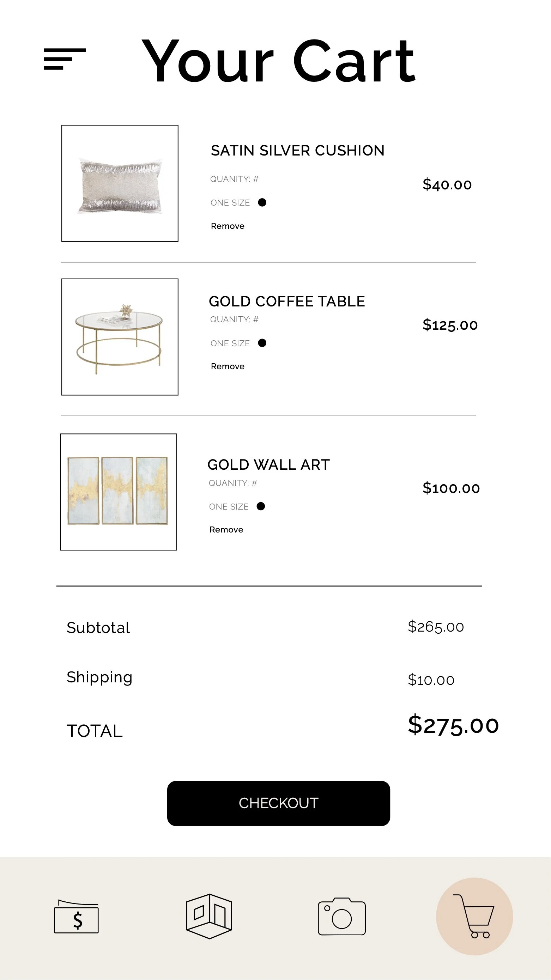Click the CHECKOUT button
Image resolution: width=551 pixels, height=980 pixels.
coord(279,803)
